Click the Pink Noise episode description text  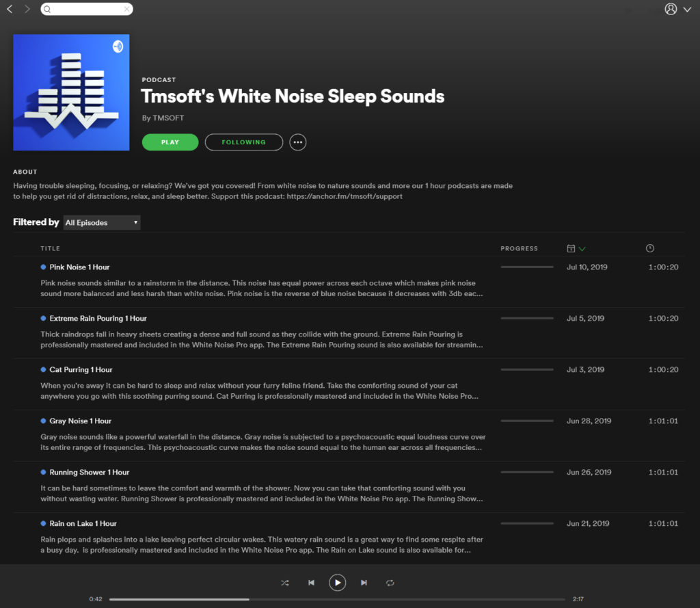262,288
